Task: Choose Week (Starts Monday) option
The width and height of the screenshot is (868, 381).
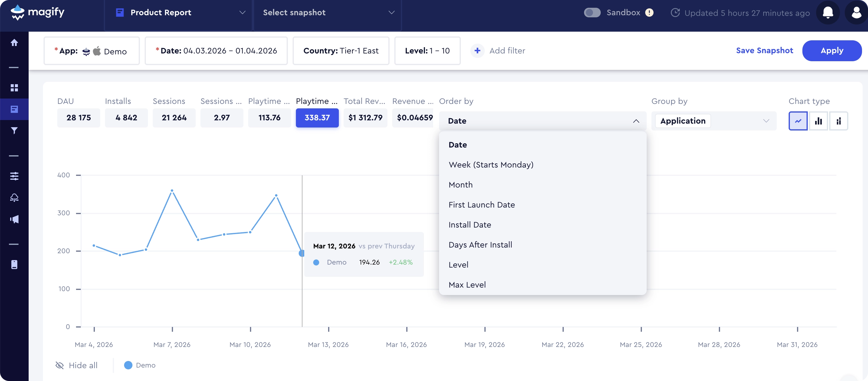Action: [x=543, y=165]
